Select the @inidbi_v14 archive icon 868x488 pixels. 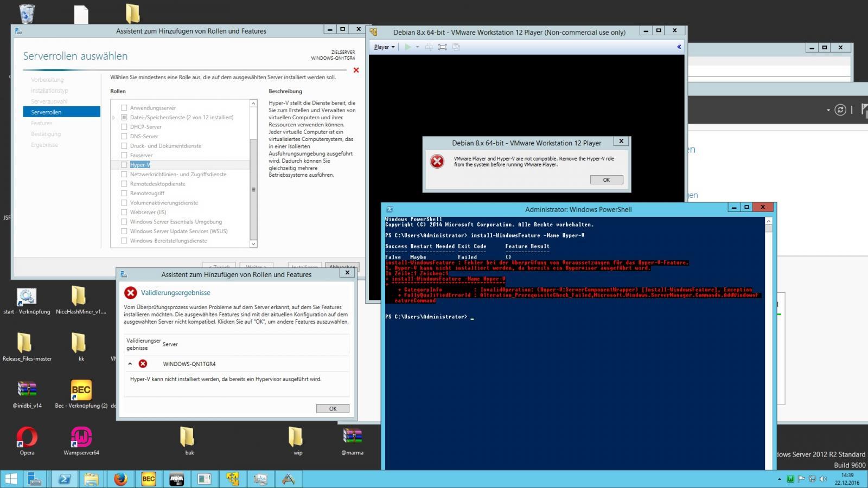pos(27,390)
